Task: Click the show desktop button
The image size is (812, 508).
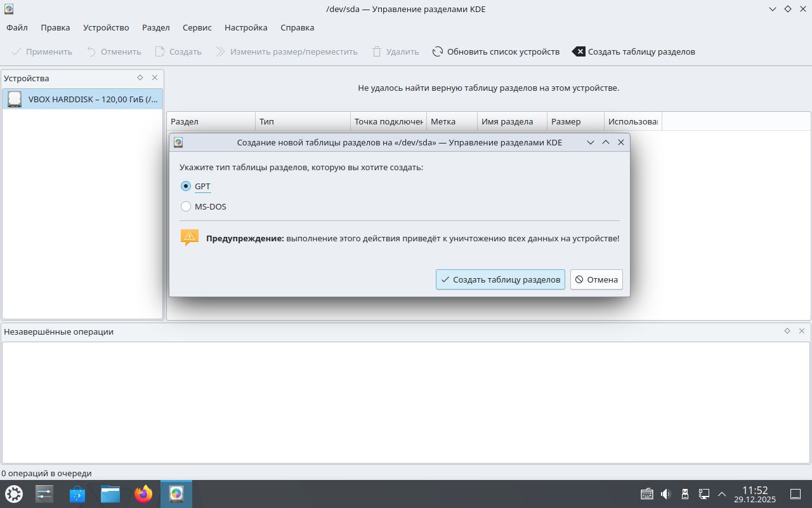Action: pyautogui.click(x=796, y=494)
